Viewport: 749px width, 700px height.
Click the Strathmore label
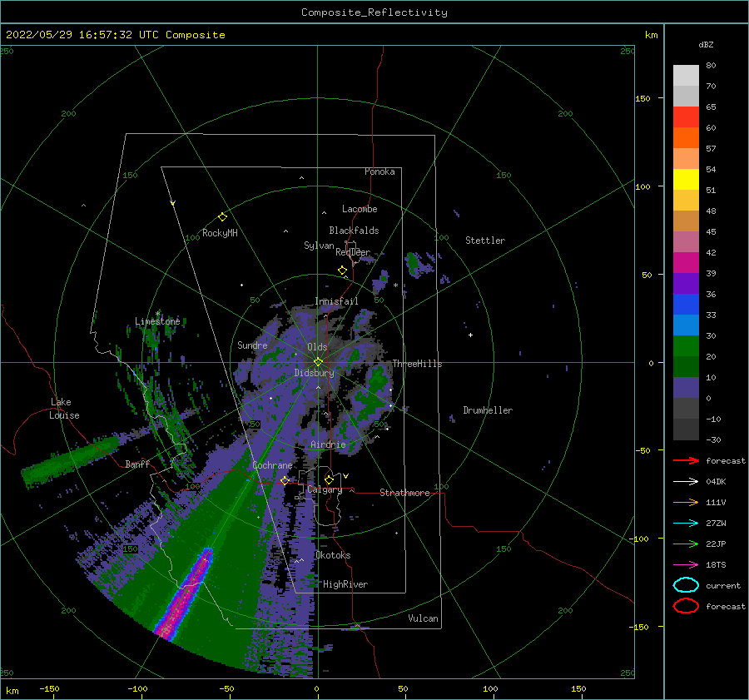tap(404, 493)
